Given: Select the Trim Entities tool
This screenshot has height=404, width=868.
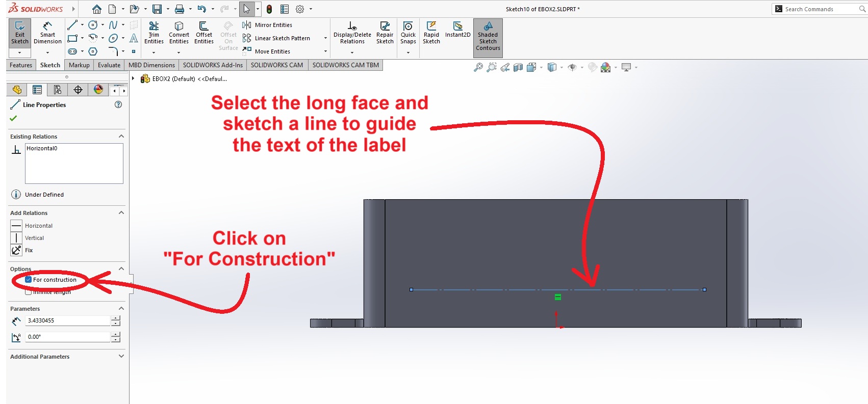Looking at the screenshot, I should 154,33.
